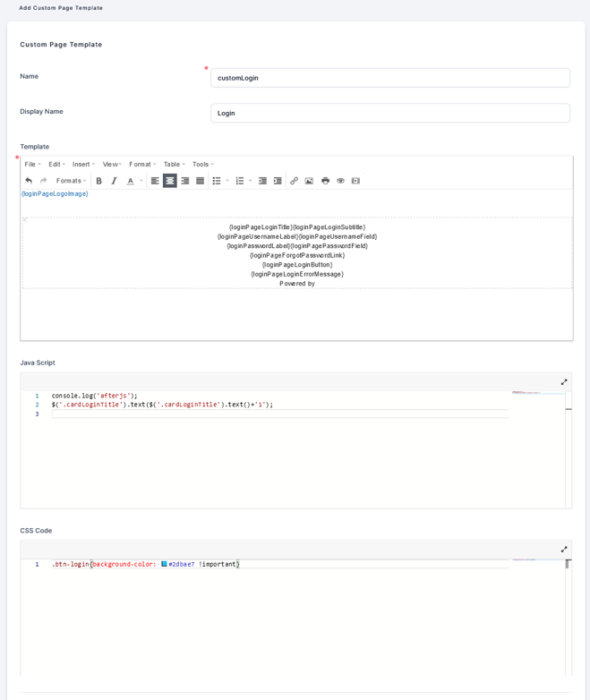
Task: Click the insert image icon
Action: (x=309, y=181)
